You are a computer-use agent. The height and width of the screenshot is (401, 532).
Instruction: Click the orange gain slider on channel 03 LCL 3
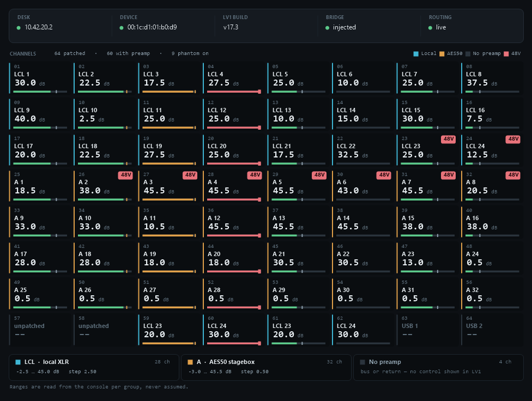point(170,92)
